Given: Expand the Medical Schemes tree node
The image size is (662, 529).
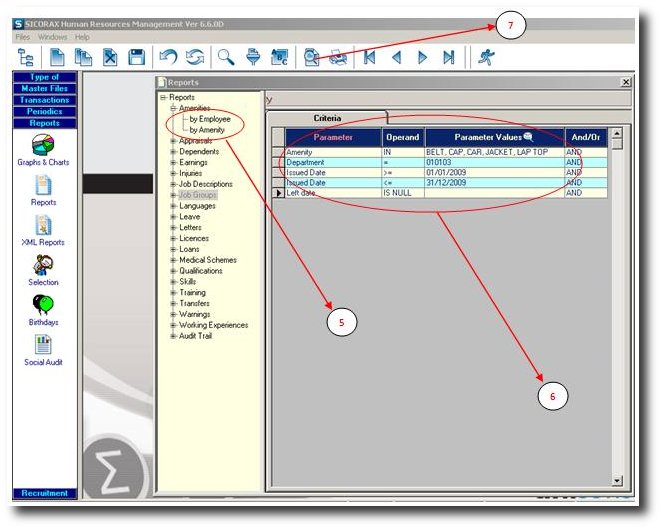Looking at the screenshot, I should 173,260.
